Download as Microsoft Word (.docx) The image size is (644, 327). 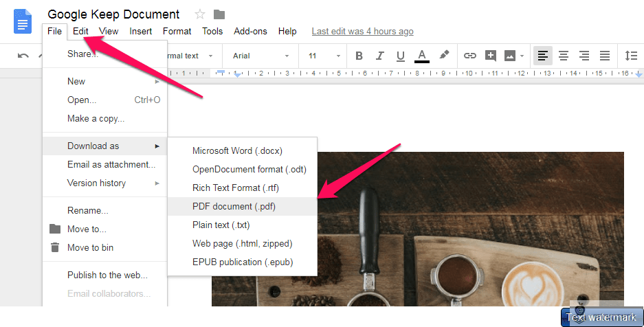[x=243, y=150]
